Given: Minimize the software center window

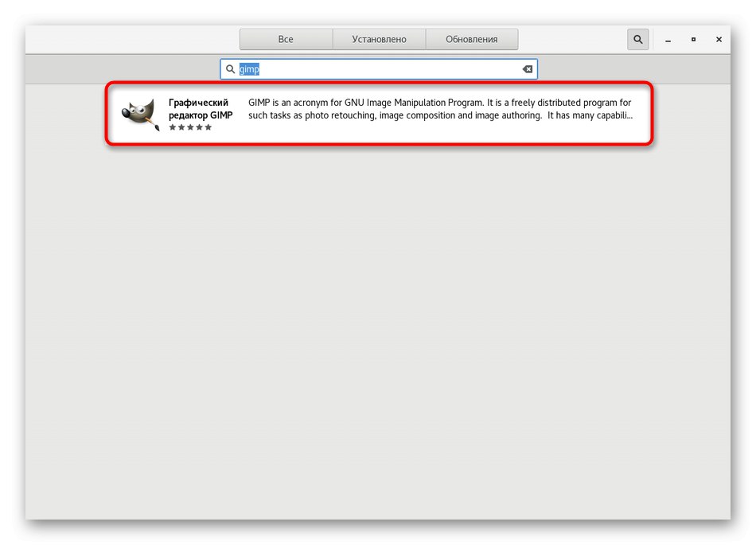Looking at the screenshot, I should click(668, 40).
